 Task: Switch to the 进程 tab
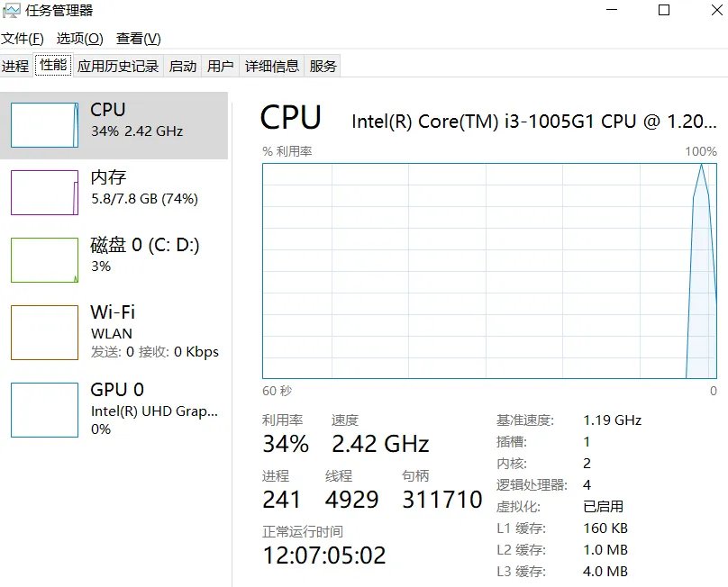[15, 65]
